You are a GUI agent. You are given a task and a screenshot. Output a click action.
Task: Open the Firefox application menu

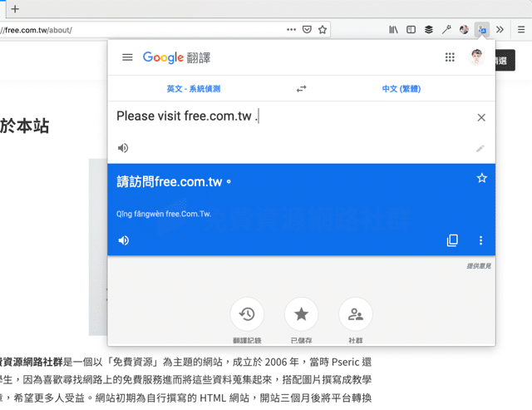521,30
